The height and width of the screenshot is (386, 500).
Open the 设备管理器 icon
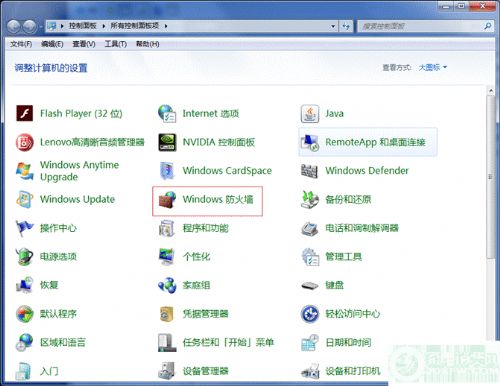pos(167,371)
